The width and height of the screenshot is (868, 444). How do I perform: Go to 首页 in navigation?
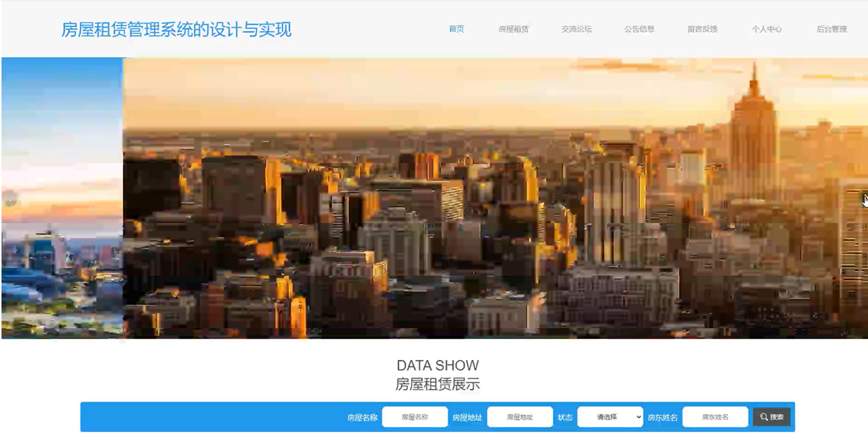click(x=456, y=29)
